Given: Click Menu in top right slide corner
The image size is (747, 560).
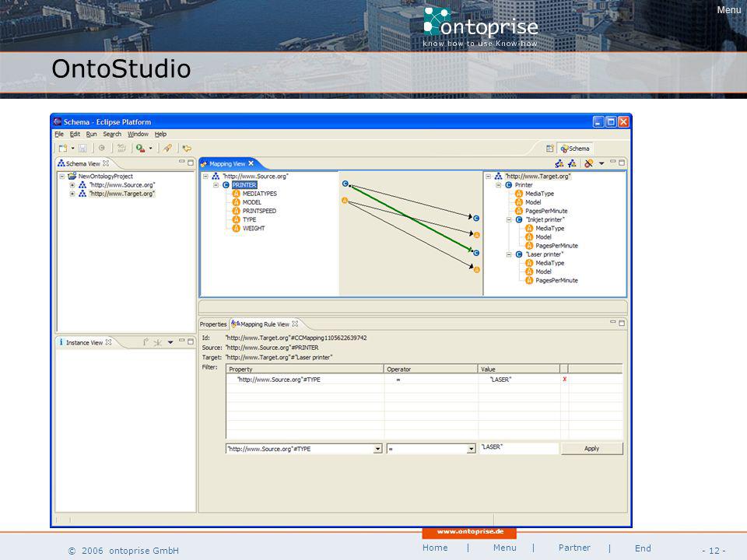Looking at the screenshot, I should 728,9.
